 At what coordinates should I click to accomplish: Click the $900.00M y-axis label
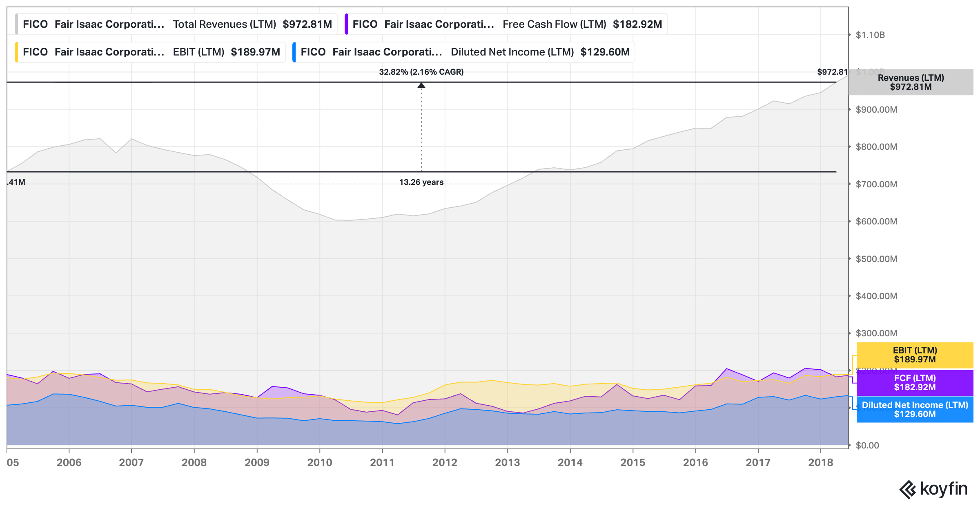coord(876,109)
